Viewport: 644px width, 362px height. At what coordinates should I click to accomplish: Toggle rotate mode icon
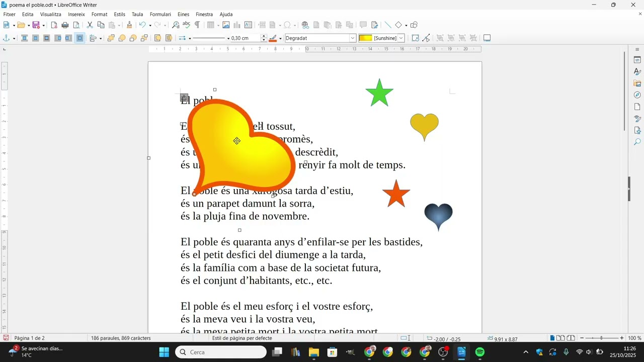pos(415,38)
